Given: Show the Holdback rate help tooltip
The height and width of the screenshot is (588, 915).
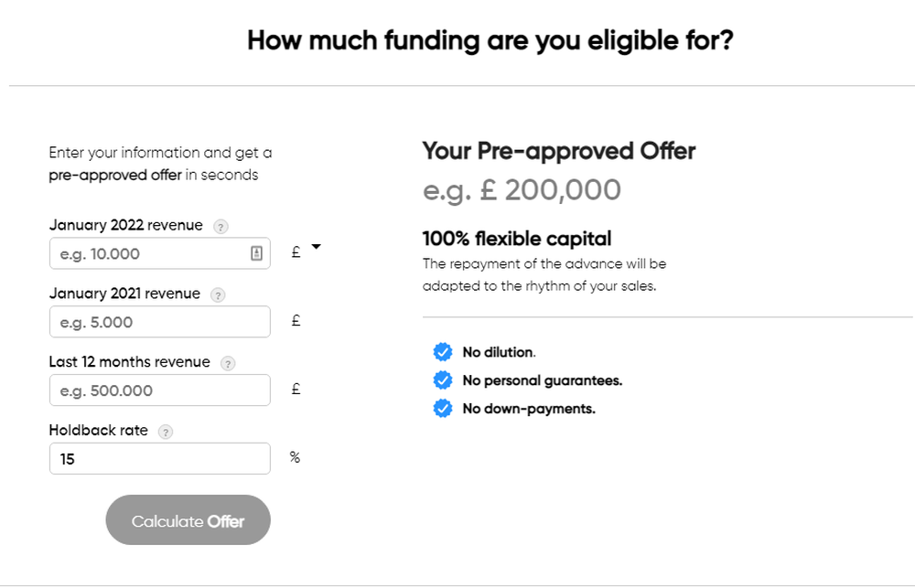Looking at the screenshot, I should point(166,432).
